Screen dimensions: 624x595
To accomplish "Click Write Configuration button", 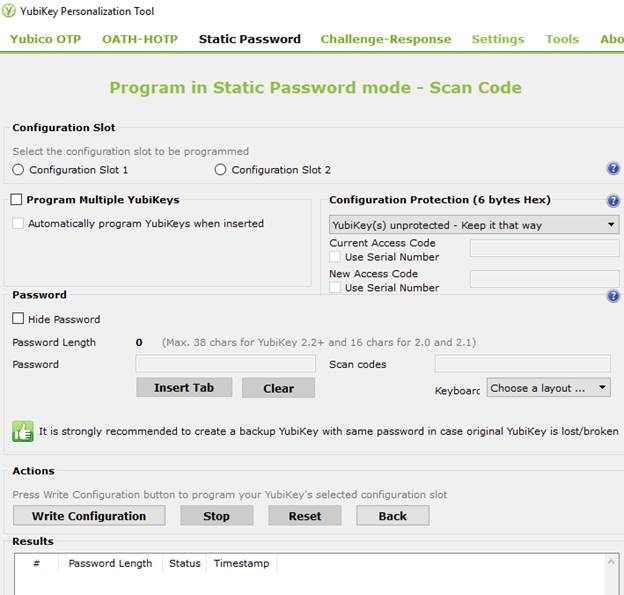I will pos(89,516).
